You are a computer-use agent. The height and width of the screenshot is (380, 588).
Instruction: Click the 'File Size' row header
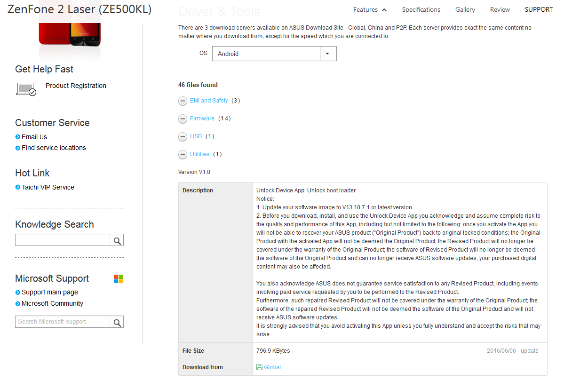[x=193, y=351]
